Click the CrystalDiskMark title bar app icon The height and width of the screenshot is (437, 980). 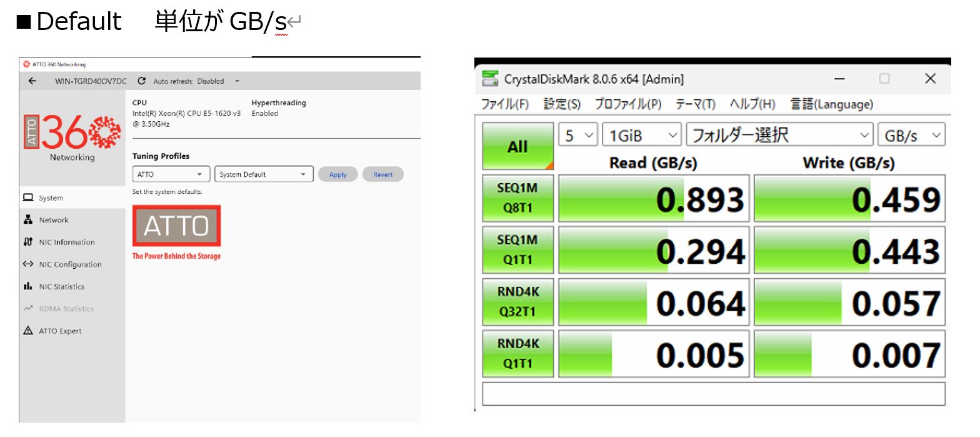coord(491,79)
